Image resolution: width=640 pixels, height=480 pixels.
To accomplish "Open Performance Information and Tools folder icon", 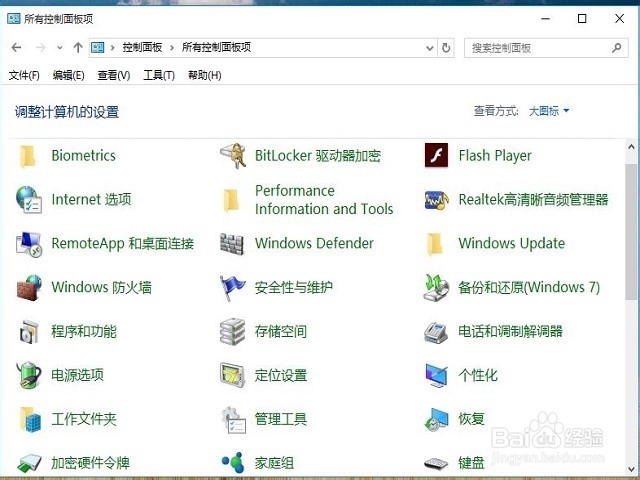I will coord(231,200).
